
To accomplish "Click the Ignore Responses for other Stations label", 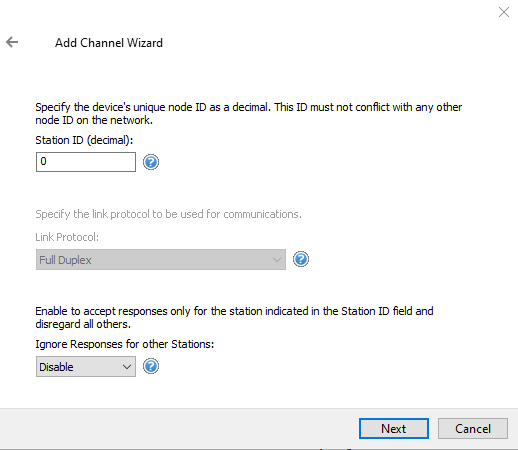I will coord(125,344).
